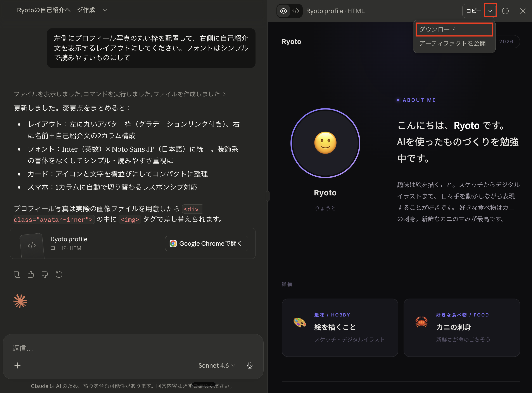This screenshot has height=393, width=532.
Task: Click the thumbs up feedback icon
Action: [31, 275]
